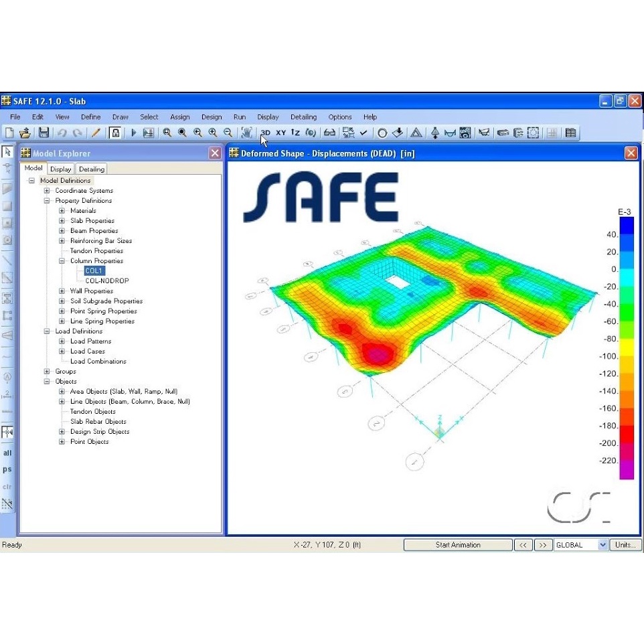Switch to the Detailing tab in Model Explorer
Image resolution: width=644 pixels, height=644 pixels.
92,169
